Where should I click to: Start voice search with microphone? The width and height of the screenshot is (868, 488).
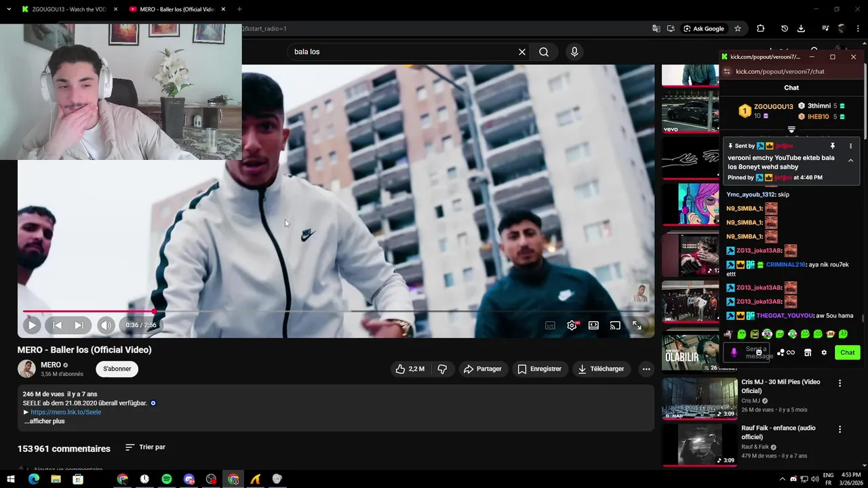tap(574, 52)
